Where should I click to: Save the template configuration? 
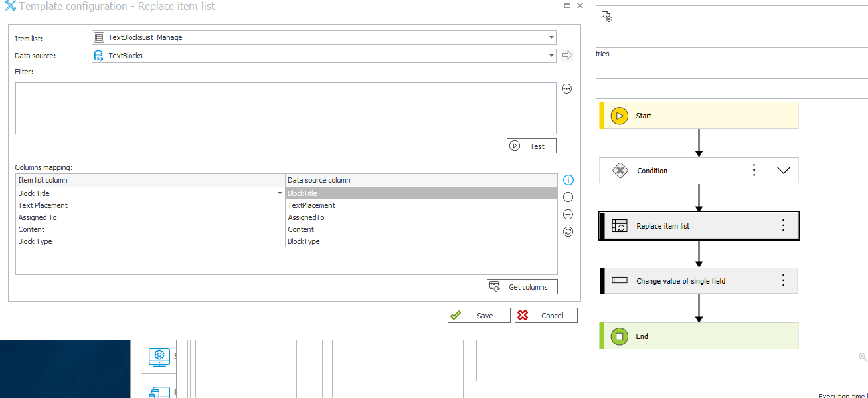point(479,316)
